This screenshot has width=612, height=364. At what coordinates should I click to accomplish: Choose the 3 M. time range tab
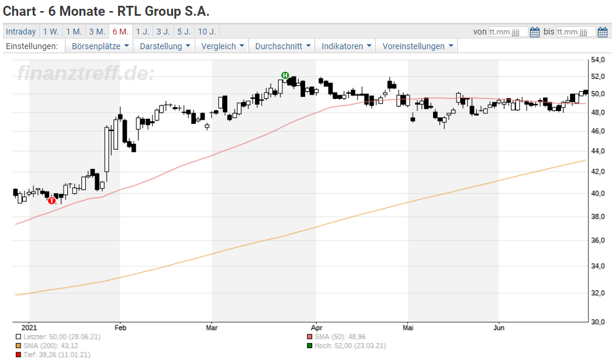(x=97, y=32)
